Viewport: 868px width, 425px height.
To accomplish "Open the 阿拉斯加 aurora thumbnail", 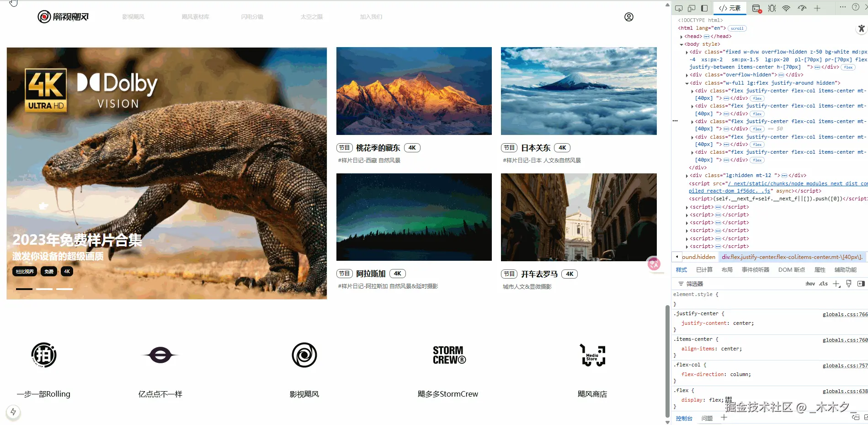I will tap(414, 217).
